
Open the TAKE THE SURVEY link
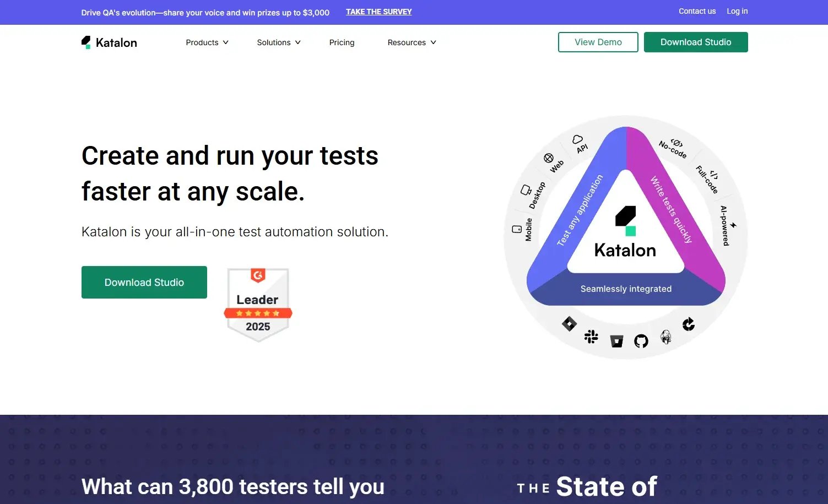(378, 12)
